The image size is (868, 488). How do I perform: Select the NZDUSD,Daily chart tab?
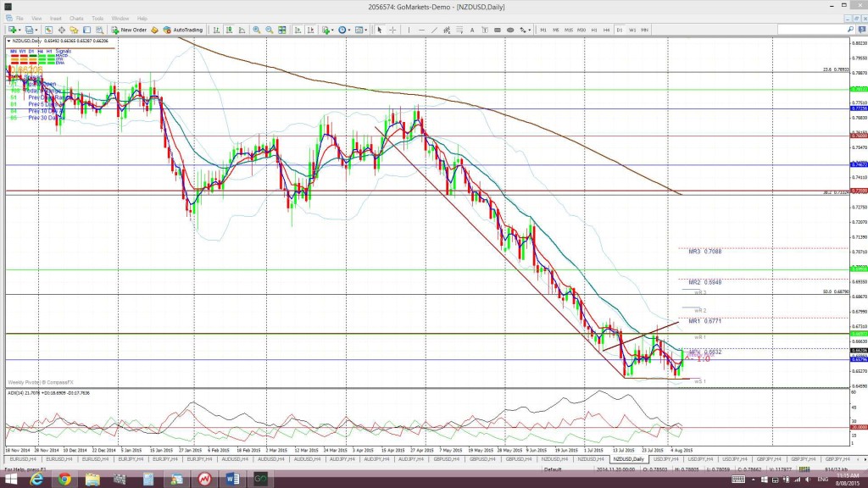(x=628, y=459)
